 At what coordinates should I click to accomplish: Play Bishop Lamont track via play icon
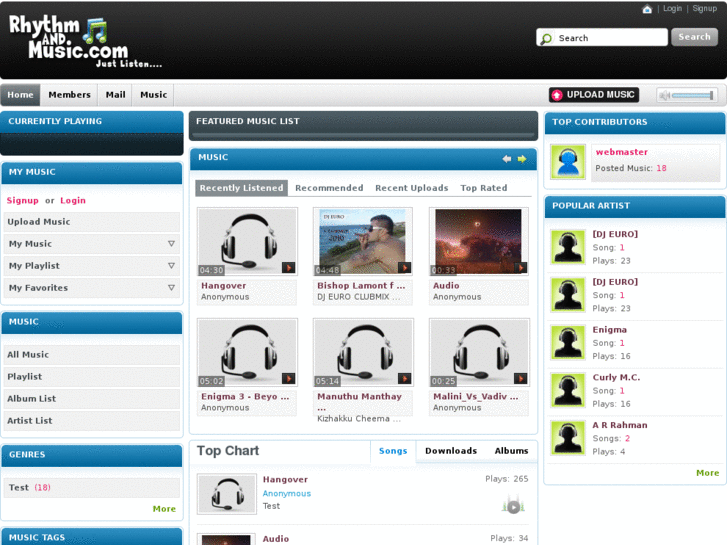(x=404, y=268)
